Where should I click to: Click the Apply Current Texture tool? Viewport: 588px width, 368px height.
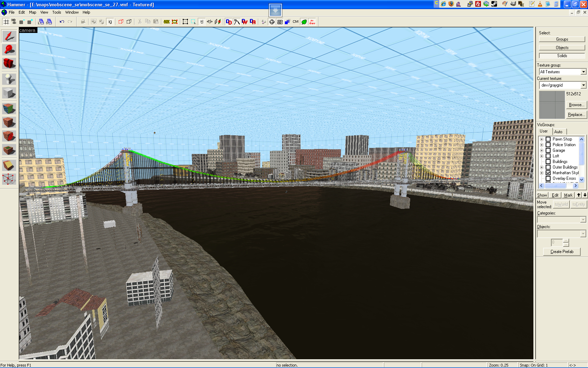[9, 122]
